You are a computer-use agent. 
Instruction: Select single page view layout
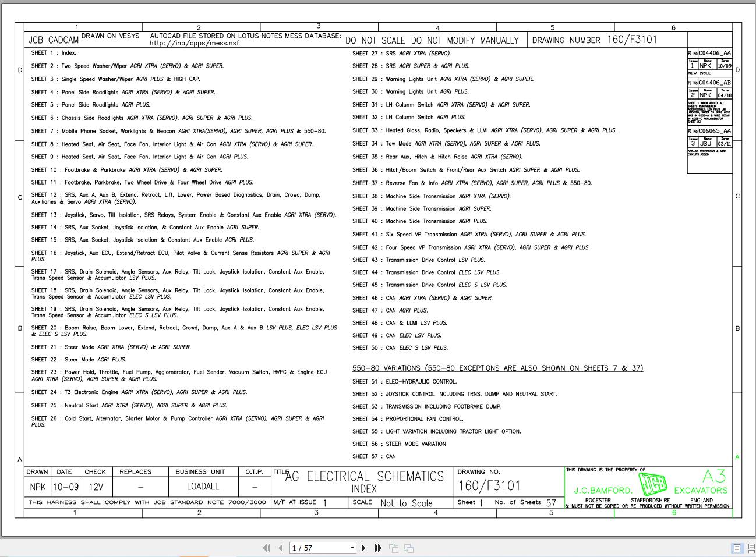point(737,548)
